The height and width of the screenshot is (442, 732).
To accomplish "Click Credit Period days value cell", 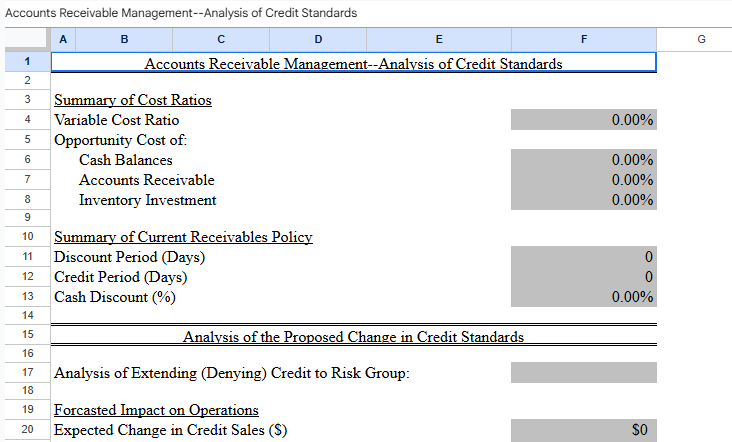I will click(x=583, y=277).
